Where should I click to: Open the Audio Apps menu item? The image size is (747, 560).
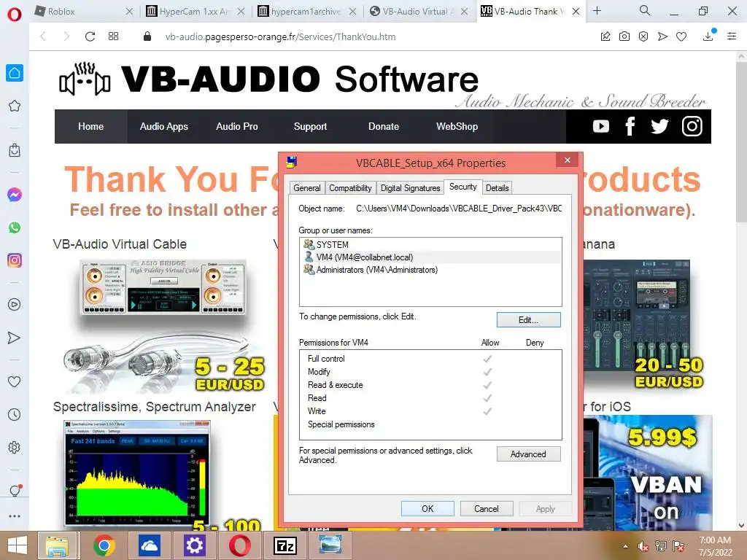(x=163, y=126)
